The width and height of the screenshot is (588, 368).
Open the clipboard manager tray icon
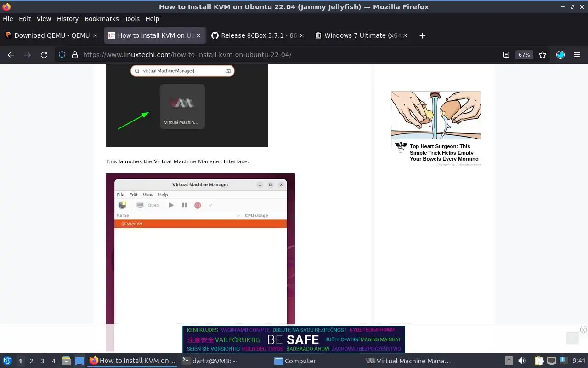coord(539,361)
